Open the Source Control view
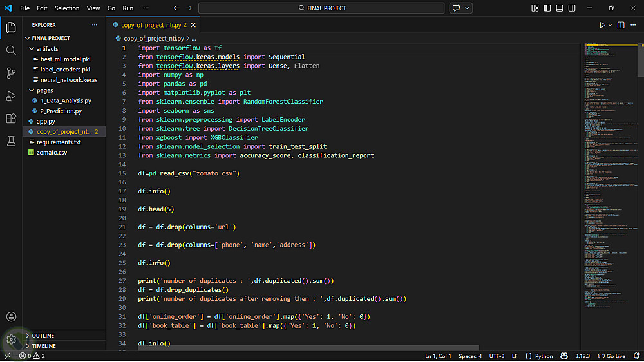This screenshot has height=362, width=644. 11,73
